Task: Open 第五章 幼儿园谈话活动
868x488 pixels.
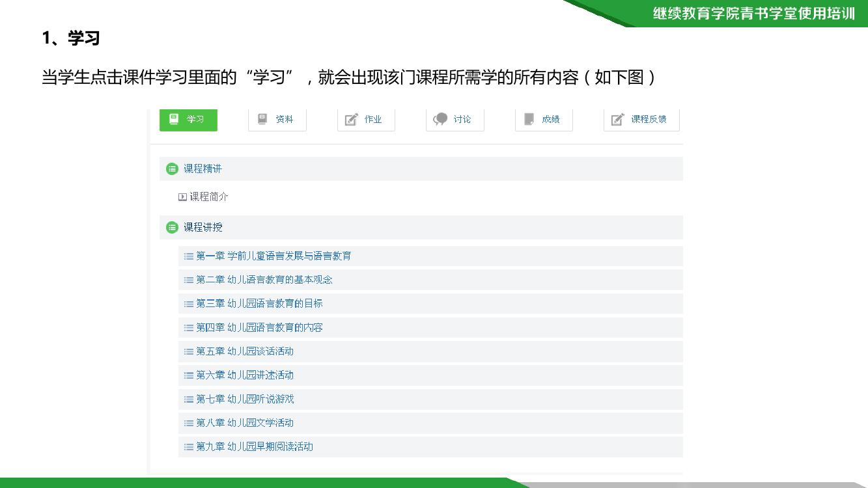Action: click(x=245, y=351)
